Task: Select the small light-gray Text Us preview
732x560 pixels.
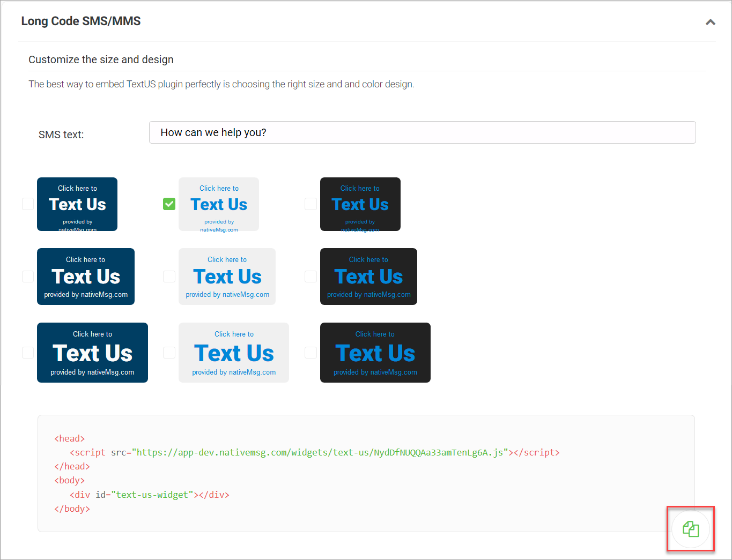Action: [219, 204]
